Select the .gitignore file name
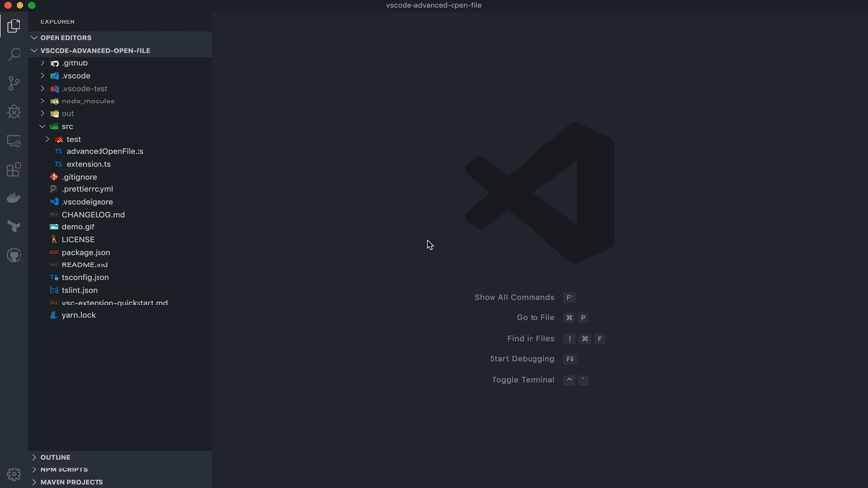This screenshot has width=868, height=488. click(x=79, y=177)
